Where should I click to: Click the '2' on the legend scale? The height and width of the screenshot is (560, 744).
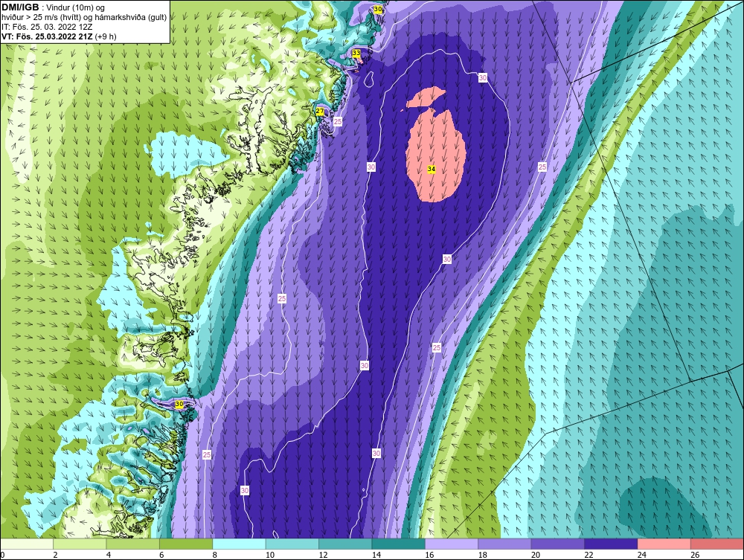pos(55,555)
